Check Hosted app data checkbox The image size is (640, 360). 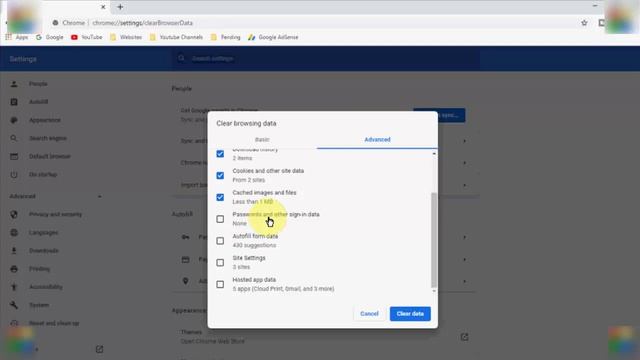click(220, 284)
